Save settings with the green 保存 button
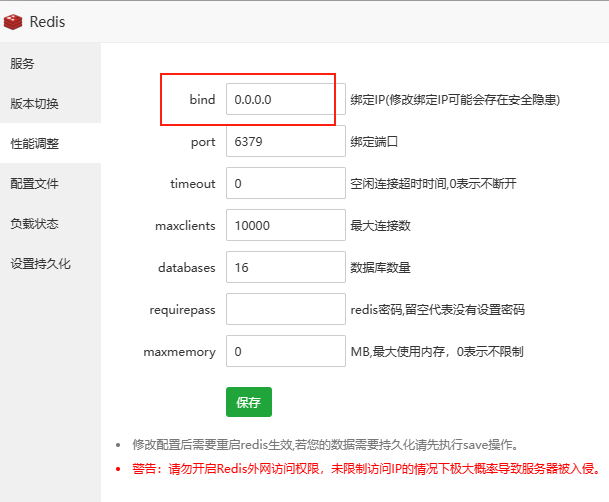609x502 pixels. click(249, 402)
